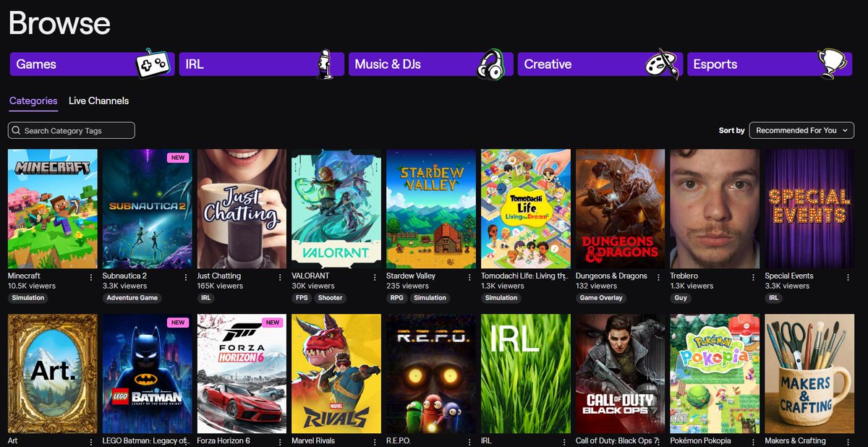
Task: Click the Search Category Tags field
Action: 71,131
